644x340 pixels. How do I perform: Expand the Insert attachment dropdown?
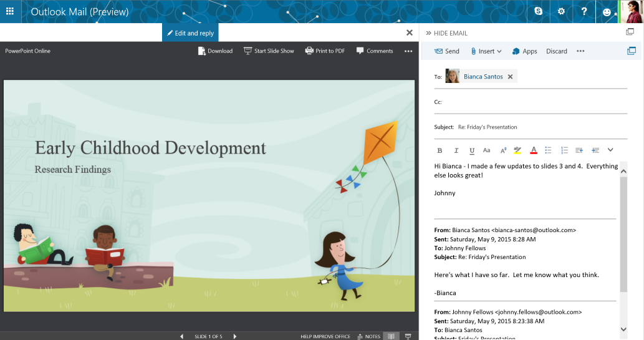(x=486, y=51)
